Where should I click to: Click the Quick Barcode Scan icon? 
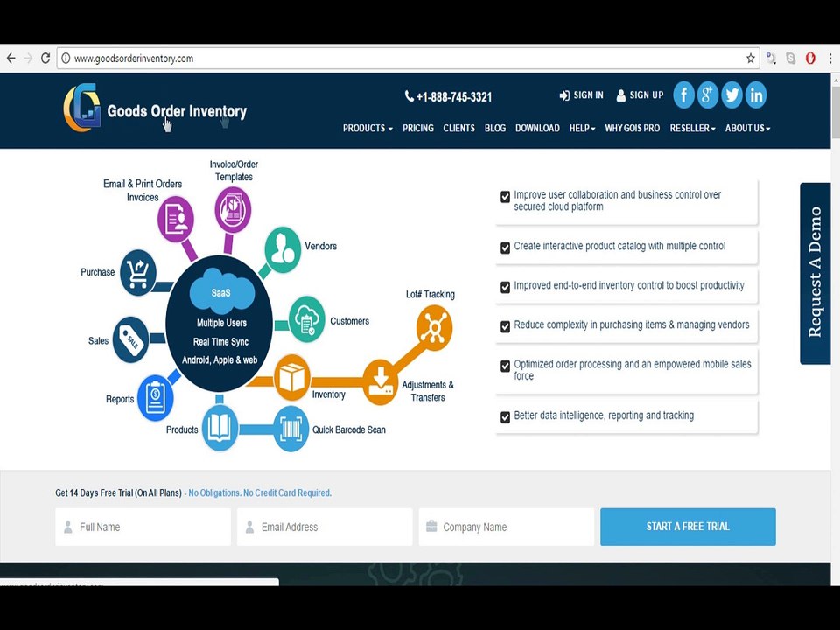click(290, 429)
